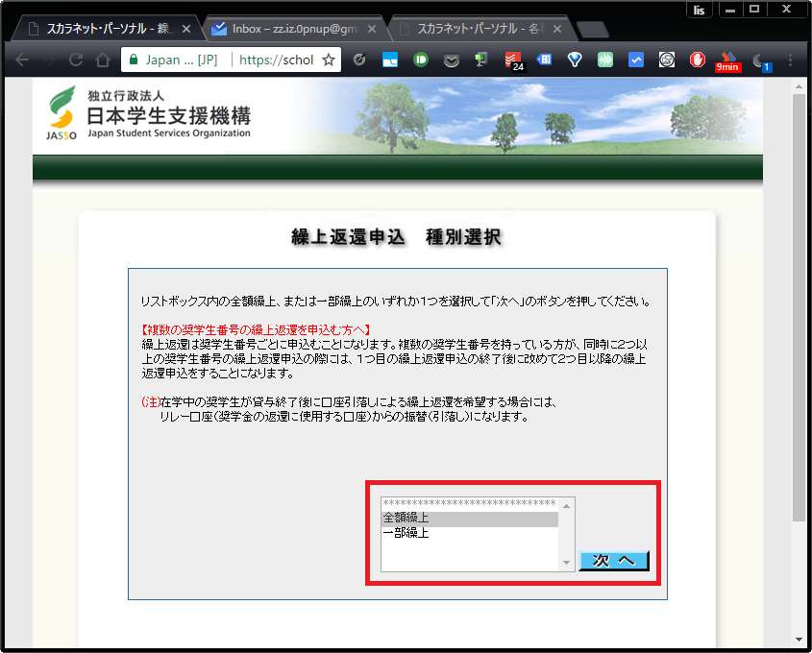Click the list box down arrow
Screen dimensions: 812x653
[567, 563]
